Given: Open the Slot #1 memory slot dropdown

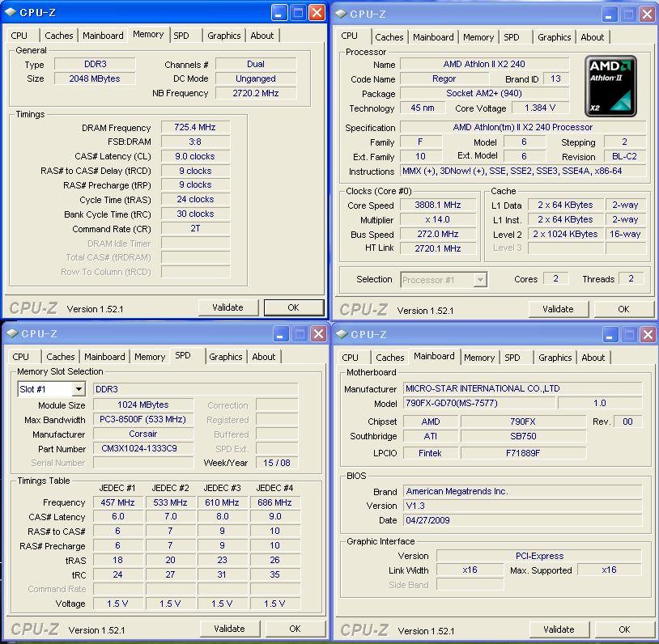Looking at the screenshot, I should tap(79, 389).
